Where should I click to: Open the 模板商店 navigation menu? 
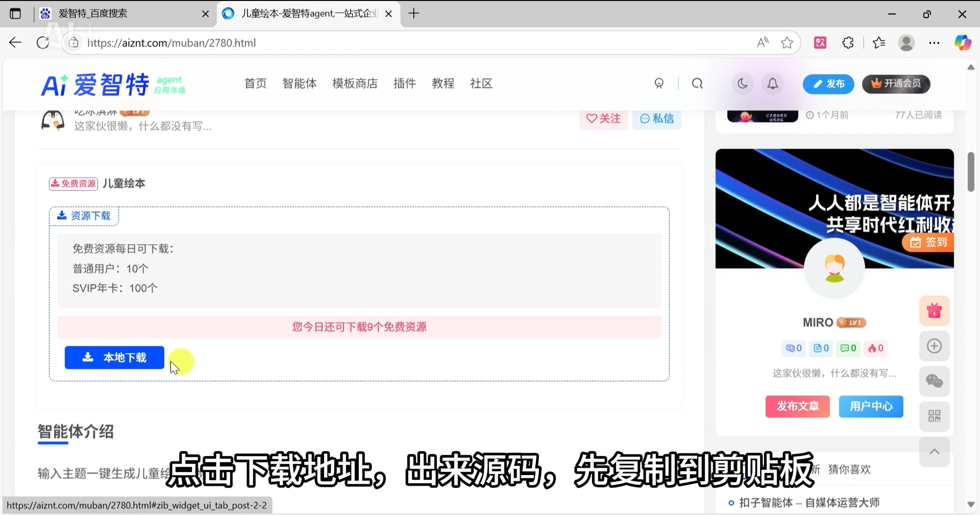click(354, 83)
